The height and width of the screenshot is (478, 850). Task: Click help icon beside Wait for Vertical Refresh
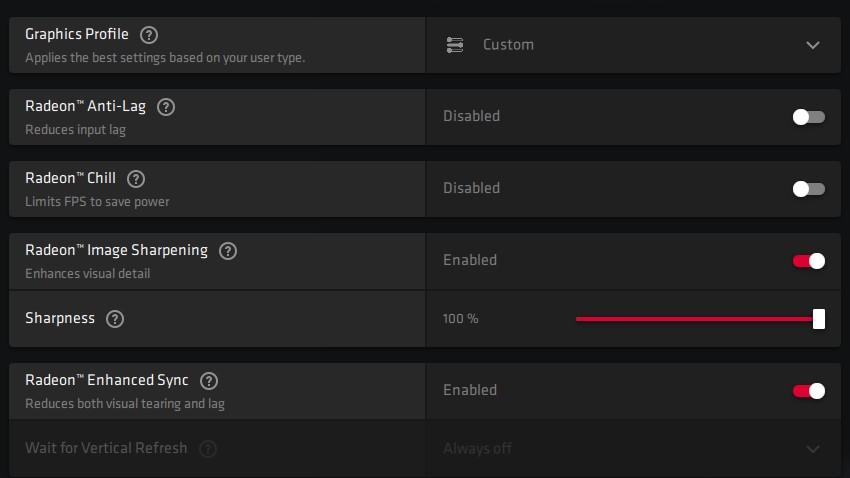pyautogui.click(x=207, y=449)
